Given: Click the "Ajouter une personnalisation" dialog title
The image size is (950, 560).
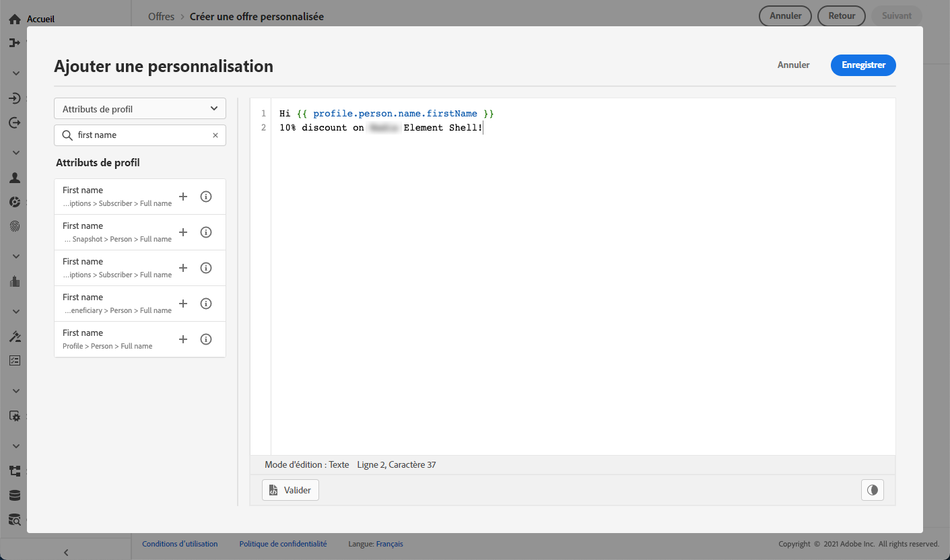Looking at the screenshot, I should 164,66.
